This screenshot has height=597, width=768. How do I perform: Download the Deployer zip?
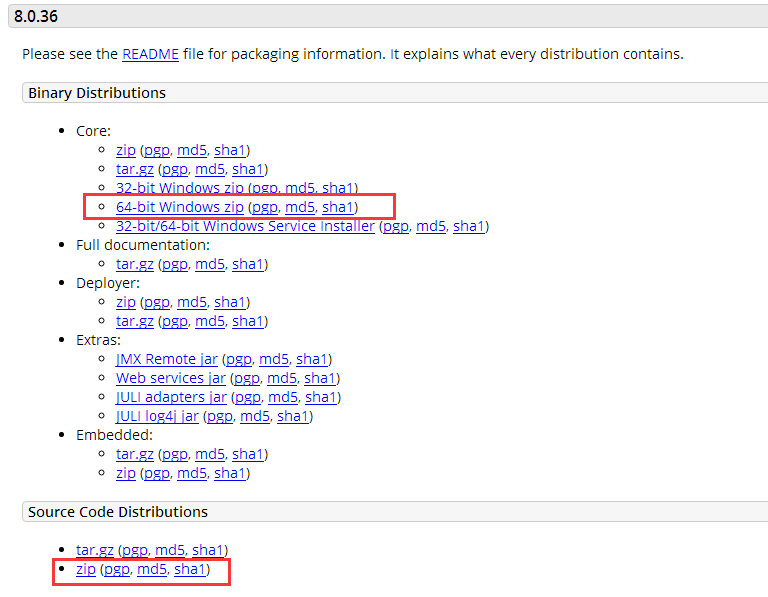pos(126,302)
